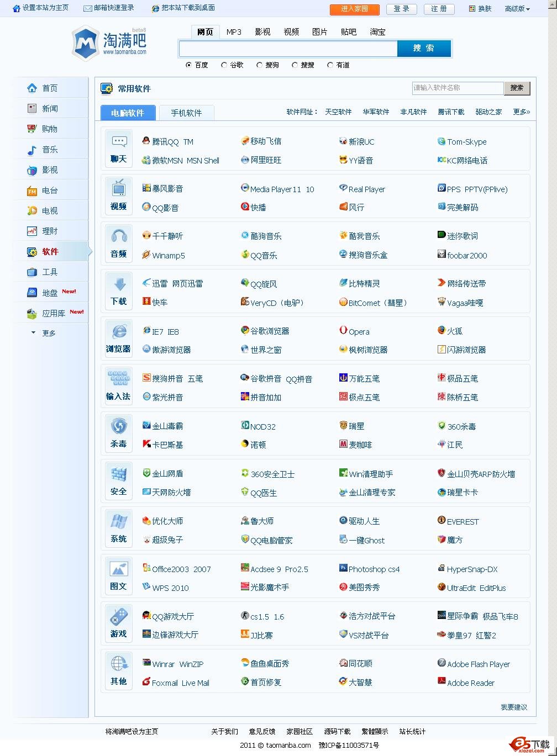557x756 pixels.
Task: Click the 安全 firewall category icon
Action: (119, 473)
